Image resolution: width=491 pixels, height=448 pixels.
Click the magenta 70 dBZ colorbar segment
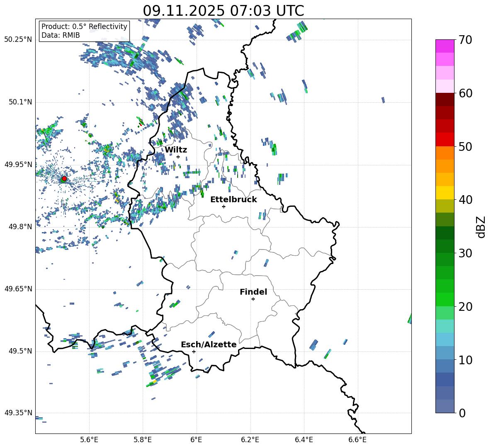445,46
